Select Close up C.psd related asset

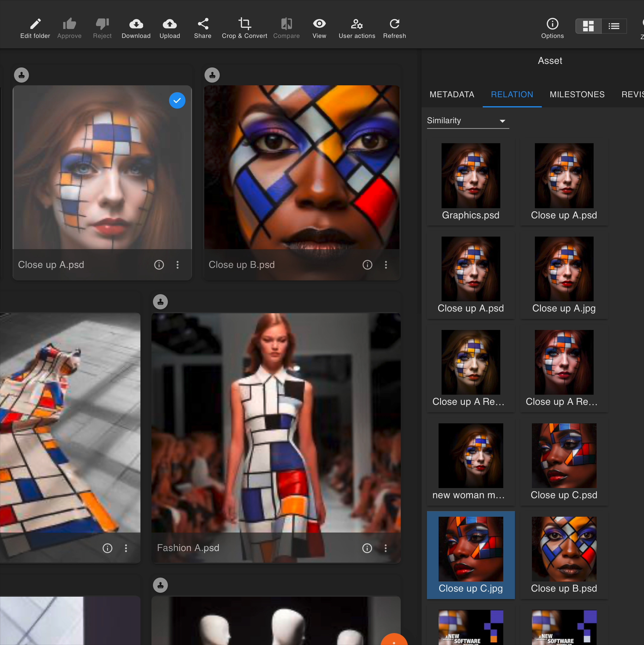pyautogui.click(x=564, y=462)
